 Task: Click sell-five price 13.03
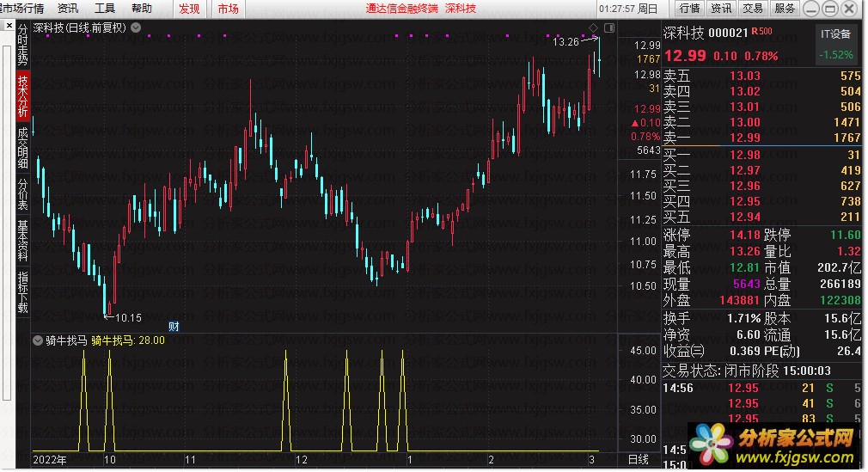744,76
